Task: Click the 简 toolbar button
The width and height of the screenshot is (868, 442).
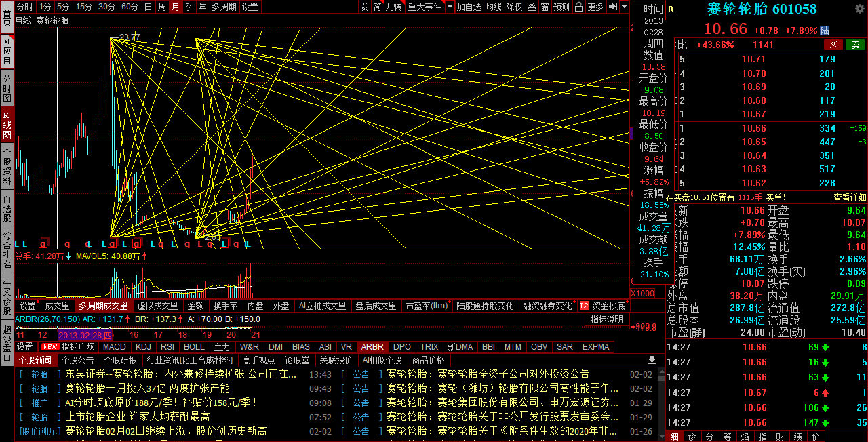Action: click(377, 7)
